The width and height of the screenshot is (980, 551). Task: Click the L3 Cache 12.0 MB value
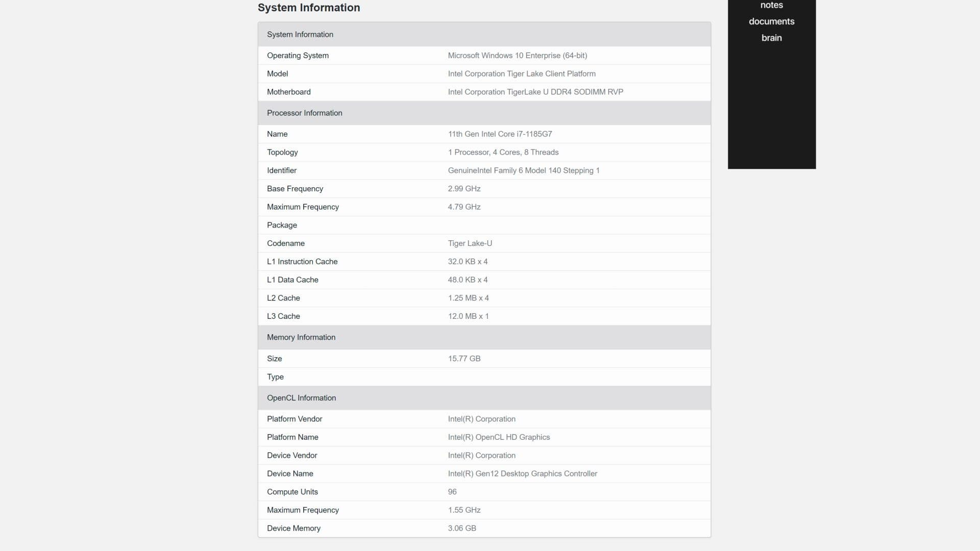[x=468, y=316]
